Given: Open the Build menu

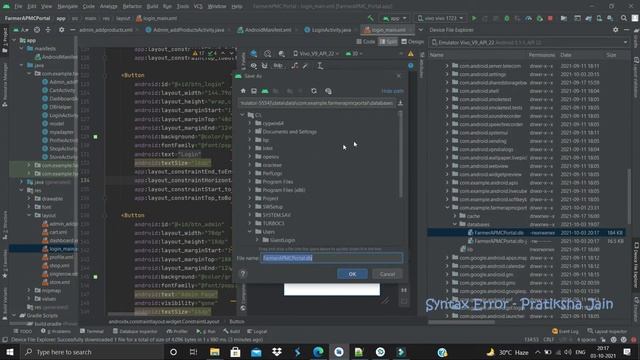Looking at the screenshot, I should 152,7.
